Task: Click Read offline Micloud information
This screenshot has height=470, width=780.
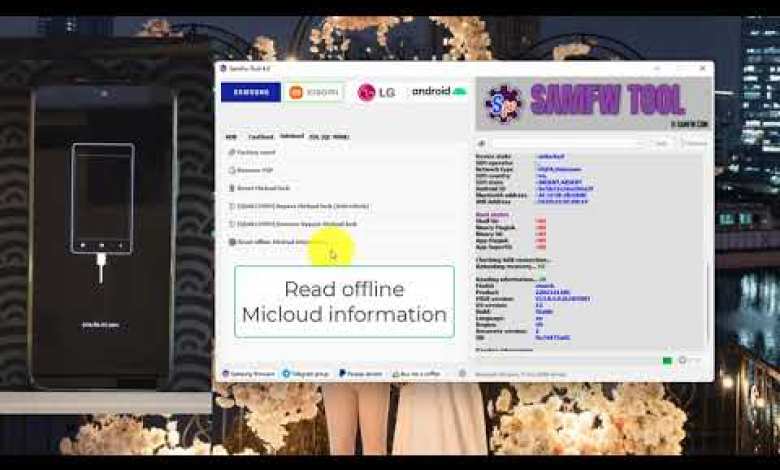Action: point(281,242)
